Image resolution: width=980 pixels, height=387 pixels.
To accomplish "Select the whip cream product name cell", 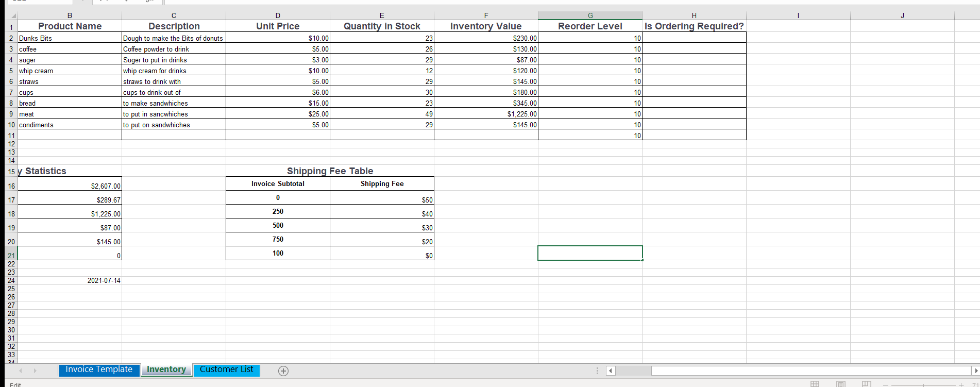I will pos(70,71).
